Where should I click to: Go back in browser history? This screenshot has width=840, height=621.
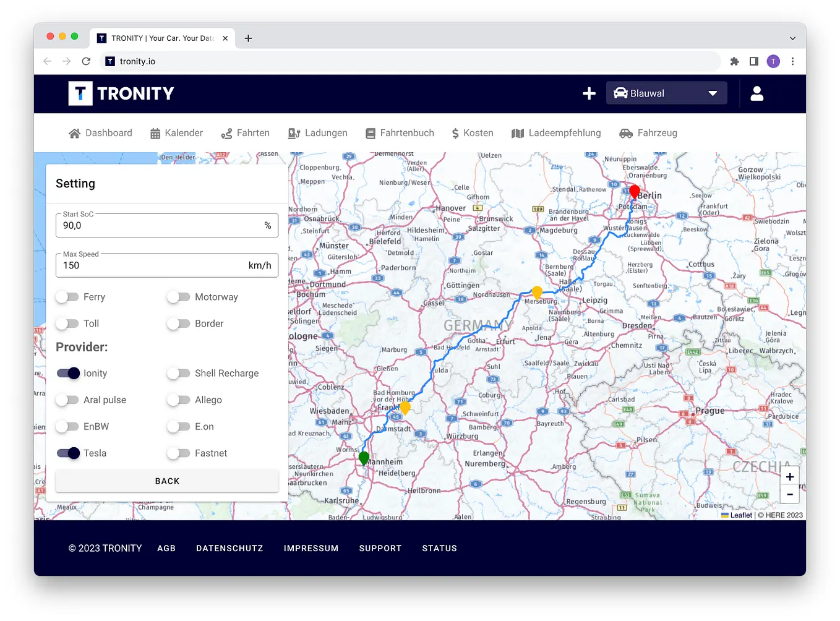pyautogui.click(x=48, y=61)
